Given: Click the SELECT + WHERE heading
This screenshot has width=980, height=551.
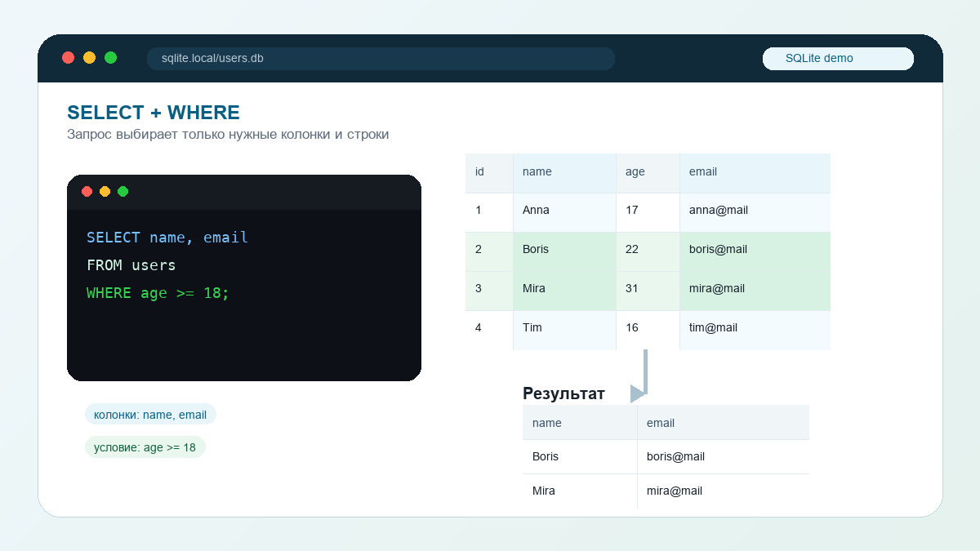Looking at the screenshot, I should 154,113.
